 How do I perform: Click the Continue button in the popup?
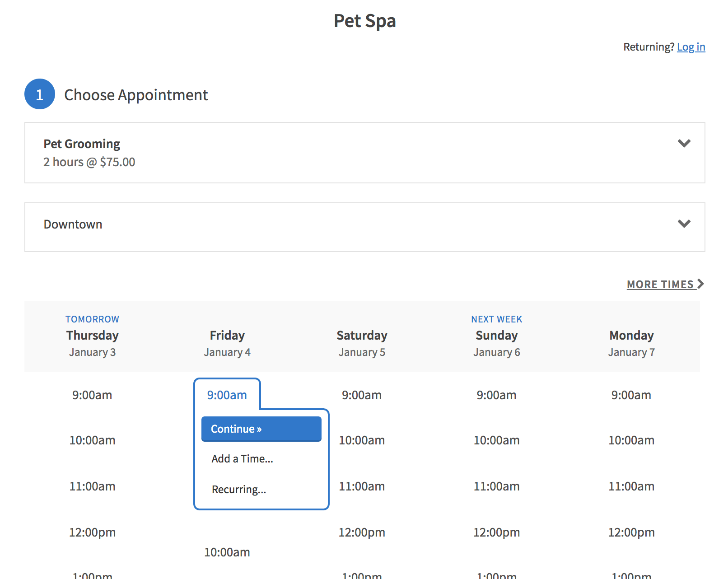[261, 429]
